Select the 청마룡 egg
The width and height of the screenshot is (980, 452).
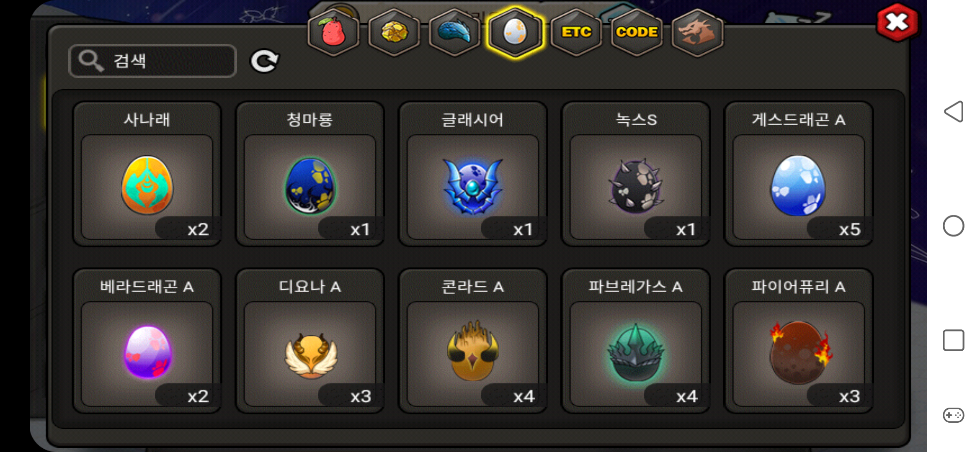click(310, 174)
